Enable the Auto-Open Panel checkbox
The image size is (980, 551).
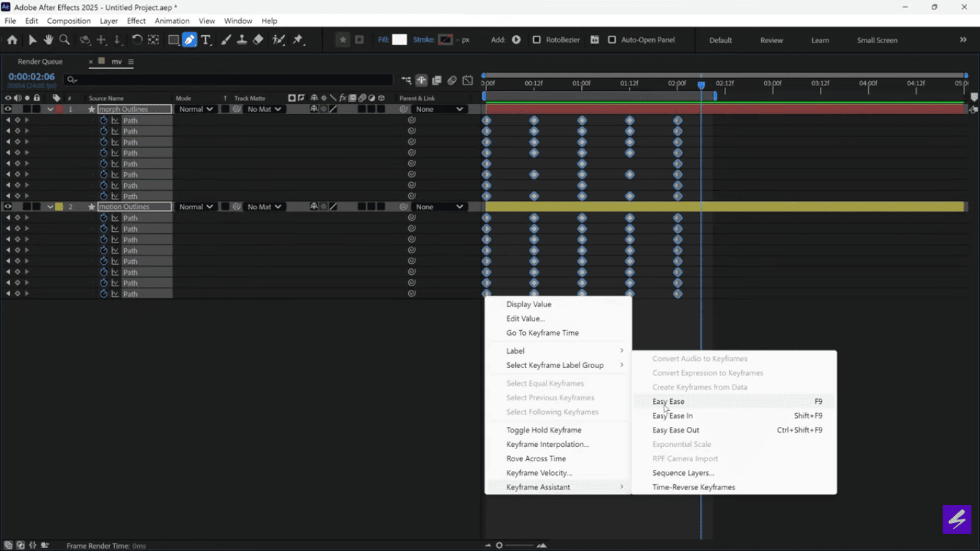tap(612, 40)
